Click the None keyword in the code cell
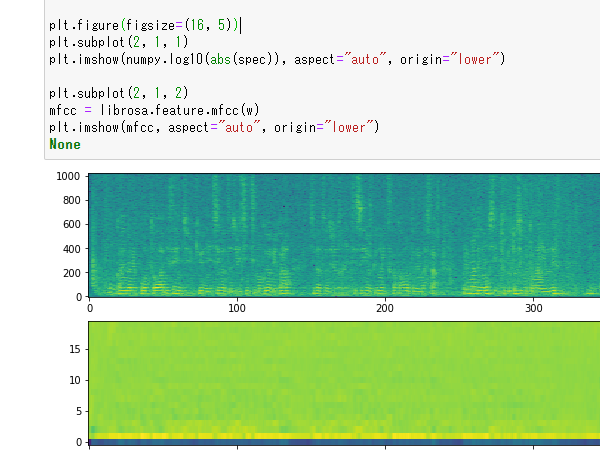 point(65,144)
